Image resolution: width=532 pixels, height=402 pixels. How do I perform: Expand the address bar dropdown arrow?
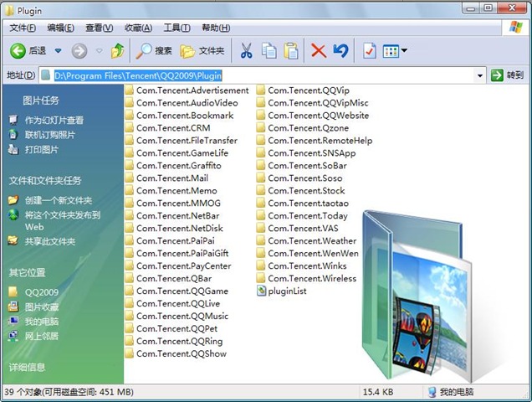[x=480, y=75]
